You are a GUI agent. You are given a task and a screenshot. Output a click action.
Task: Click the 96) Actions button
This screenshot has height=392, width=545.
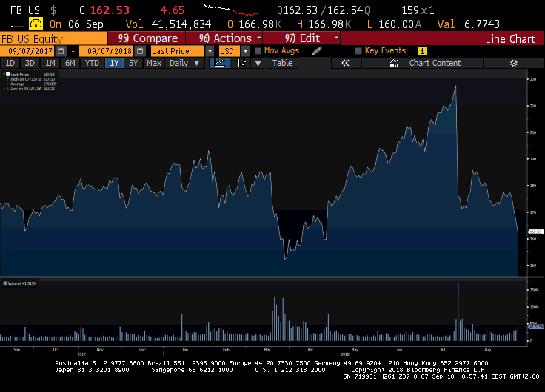coord(225,38)
